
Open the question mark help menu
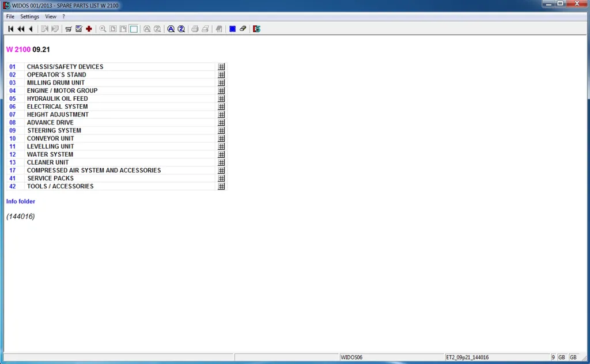click(x=63, y=17)
